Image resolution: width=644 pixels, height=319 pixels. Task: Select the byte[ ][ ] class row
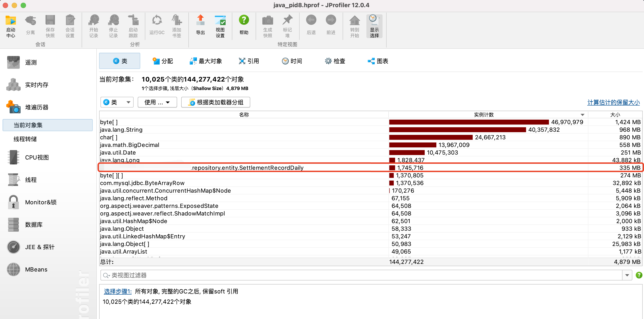370,175
